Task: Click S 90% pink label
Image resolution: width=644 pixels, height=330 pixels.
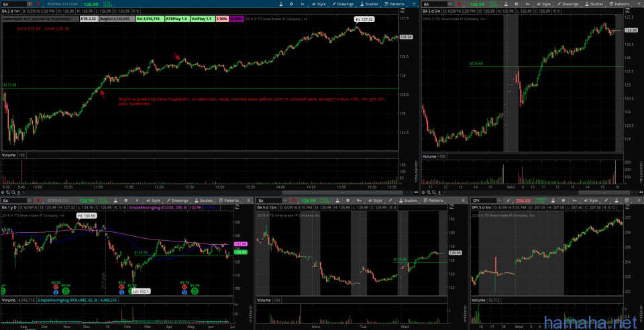Action: (222, 19)
